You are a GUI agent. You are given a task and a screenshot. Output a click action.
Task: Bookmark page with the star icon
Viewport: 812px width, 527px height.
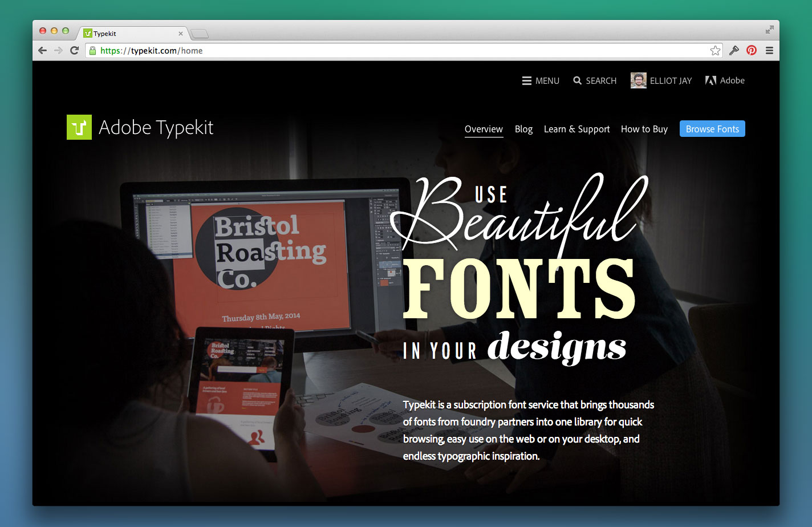(x=715, y=51)
